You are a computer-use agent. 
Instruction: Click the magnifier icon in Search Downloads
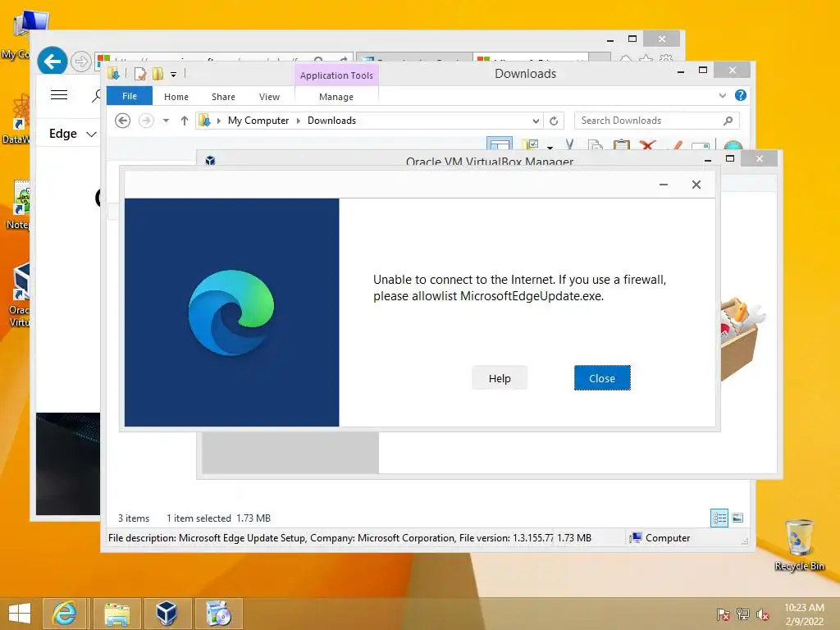[x=728, y=121]
